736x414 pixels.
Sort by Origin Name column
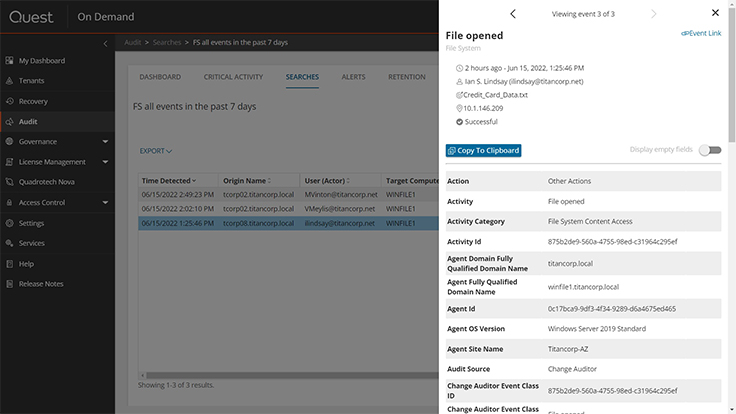pyautogui.click(x=247, y=181)
